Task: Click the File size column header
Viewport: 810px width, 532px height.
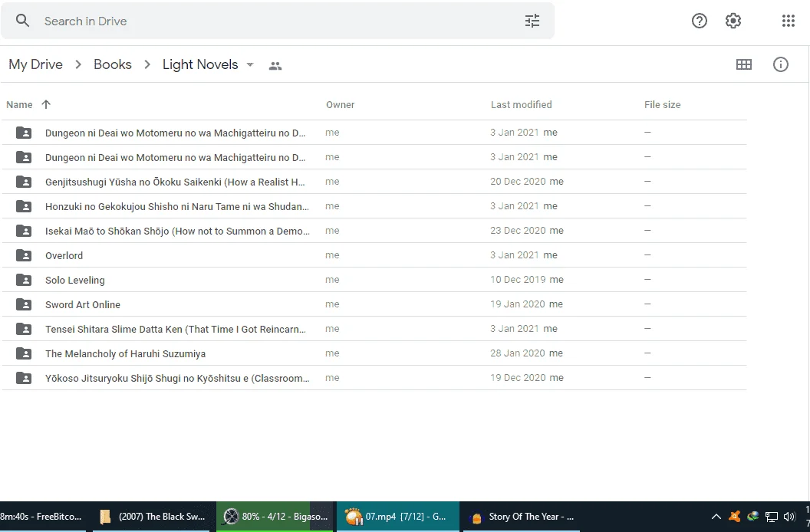Action: (662, 104)
